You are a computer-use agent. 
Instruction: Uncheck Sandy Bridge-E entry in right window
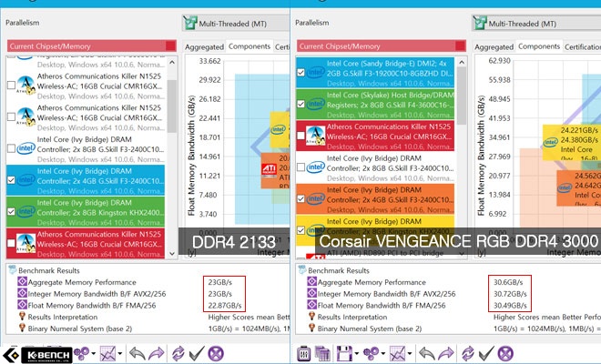click(300, 73)
